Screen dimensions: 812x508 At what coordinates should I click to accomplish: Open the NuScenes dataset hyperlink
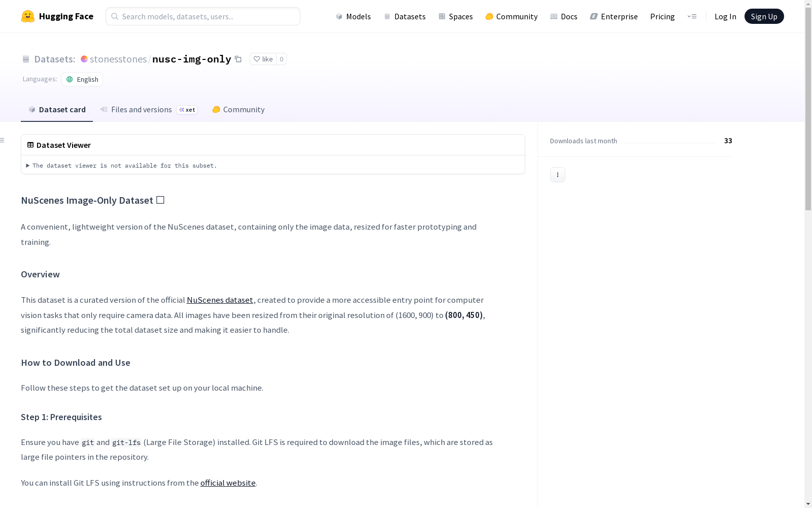click(220, 300)
